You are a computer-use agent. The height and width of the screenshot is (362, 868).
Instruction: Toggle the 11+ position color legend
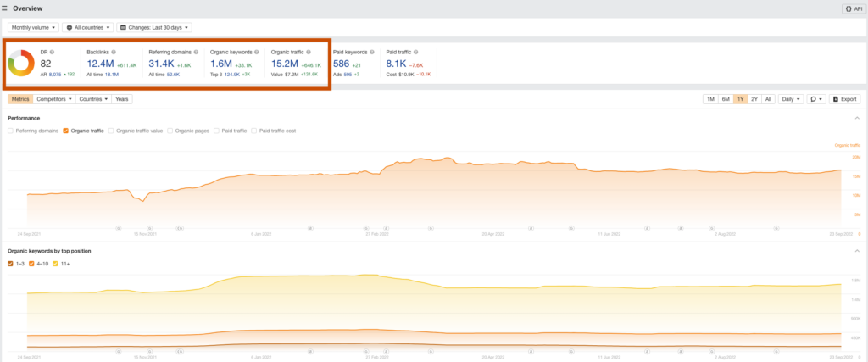coord(57,264)
